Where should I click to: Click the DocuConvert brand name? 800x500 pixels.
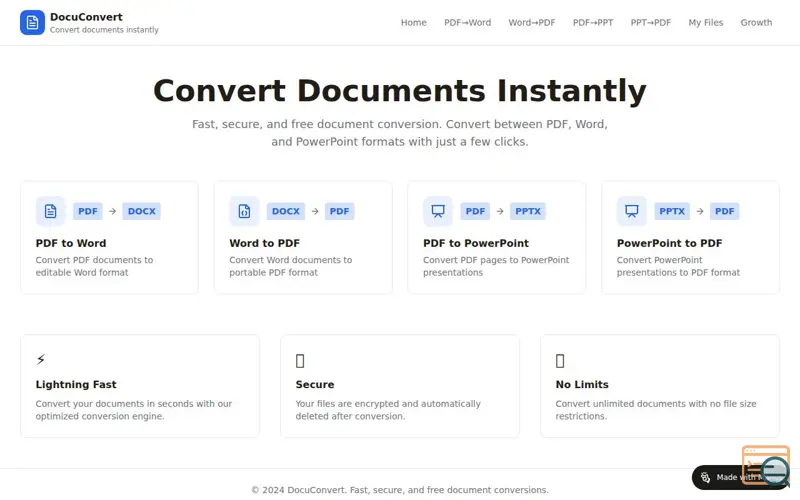[86, 17]
